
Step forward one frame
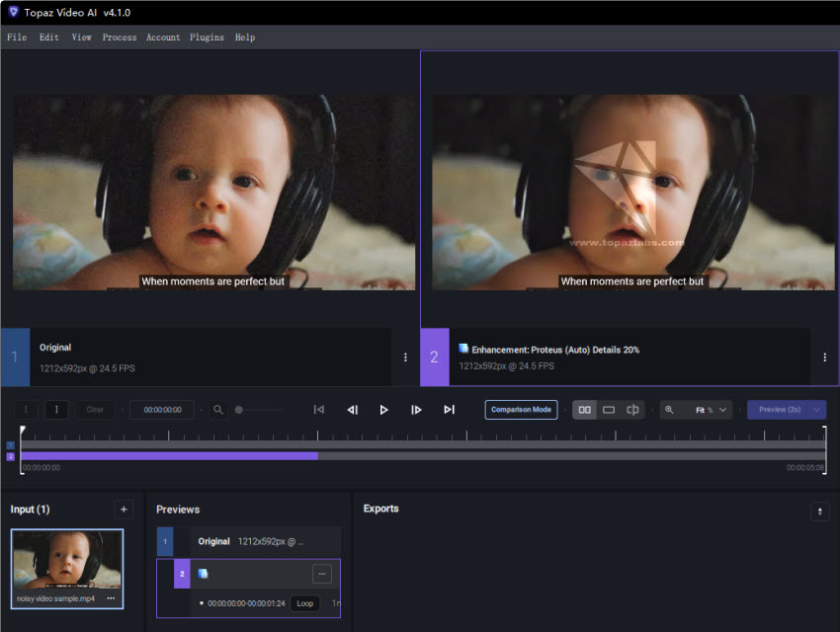coord(416,410)
